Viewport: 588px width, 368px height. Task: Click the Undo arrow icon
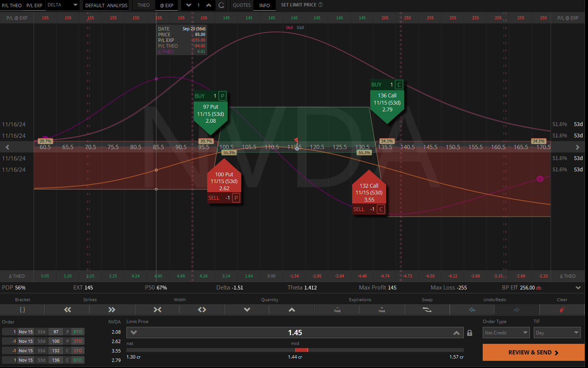point(472,309)
